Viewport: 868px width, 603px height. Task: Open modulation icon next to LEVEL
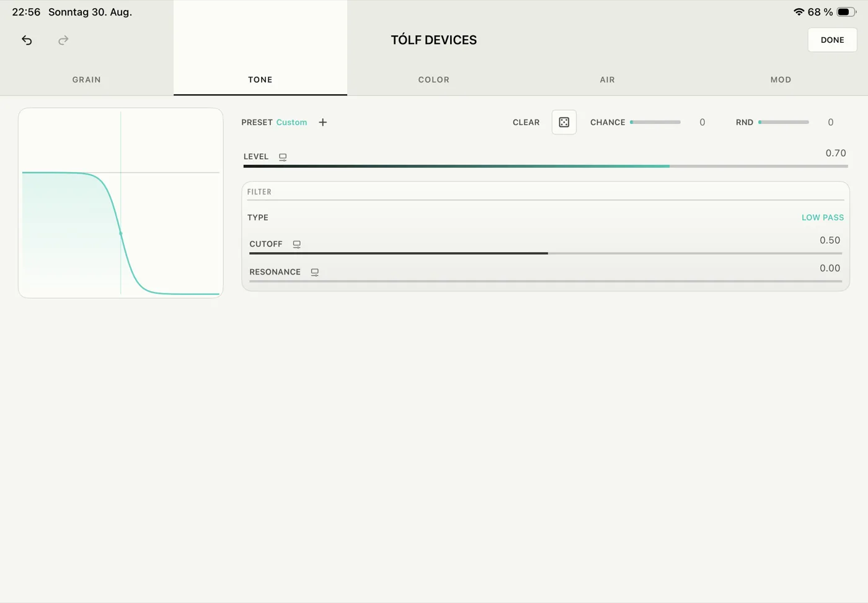tap(283, 157)
